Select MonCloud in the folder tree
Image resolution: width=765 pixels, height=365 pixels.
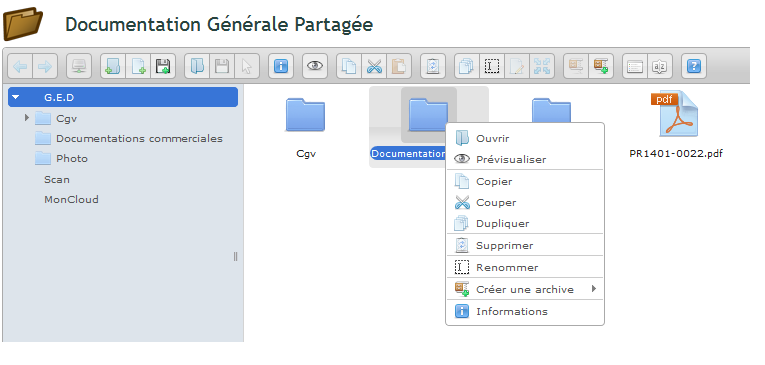(x=71, y=200)
